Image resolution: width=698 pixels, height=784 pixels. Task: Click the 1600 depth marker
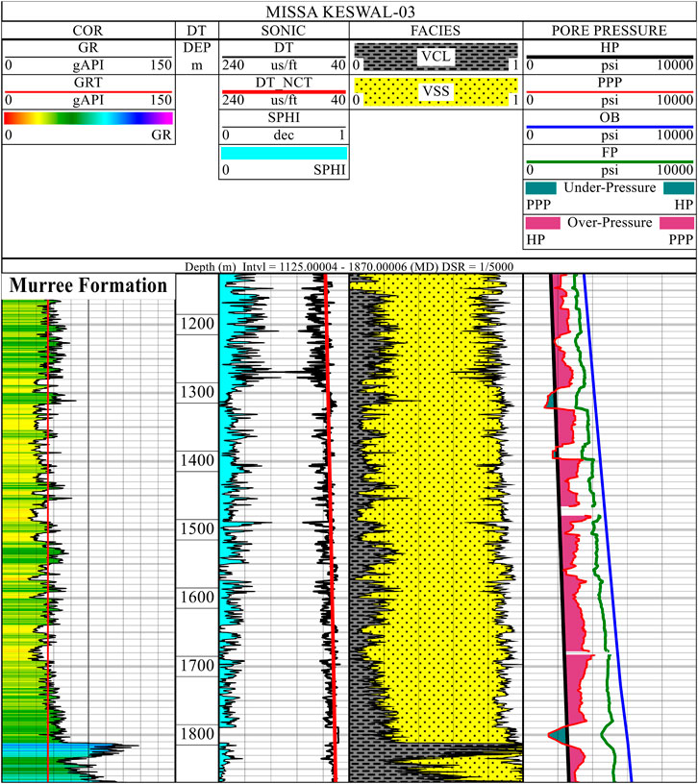pyautogui.click(x=197, y=597)
